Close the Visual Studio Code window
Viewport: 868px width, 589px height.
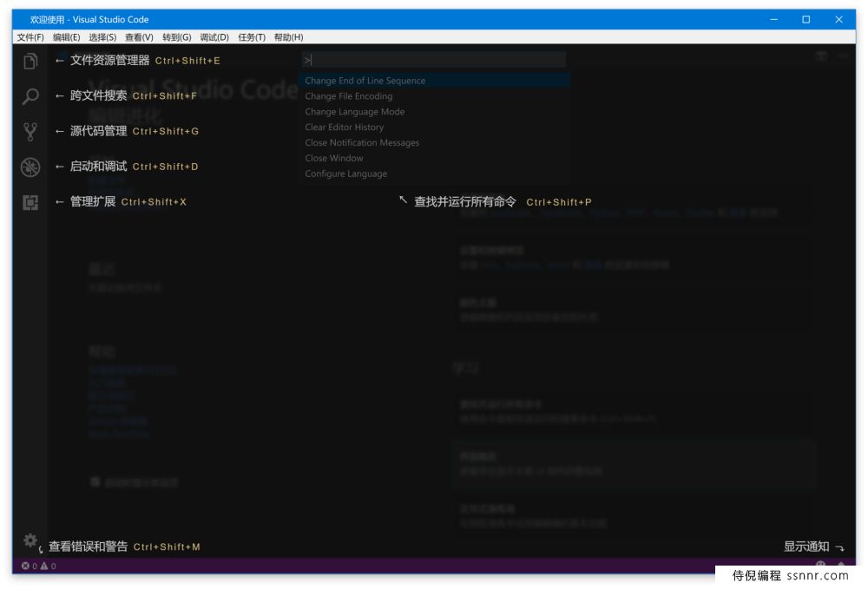(838, 19)
